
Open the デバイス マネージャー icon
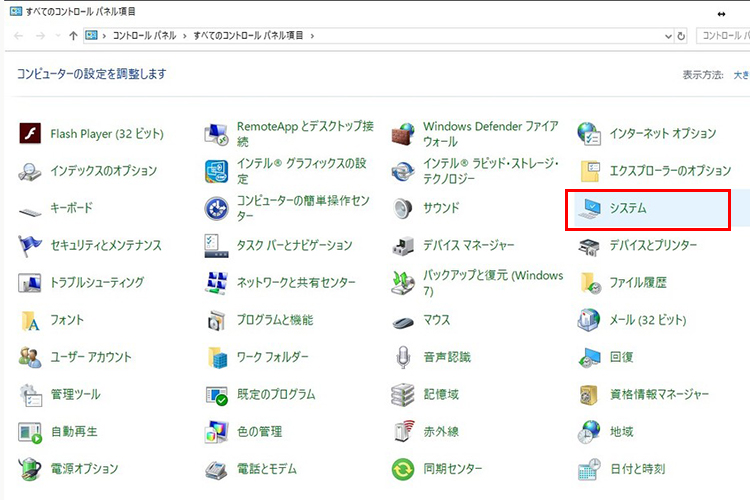(403, 245)
